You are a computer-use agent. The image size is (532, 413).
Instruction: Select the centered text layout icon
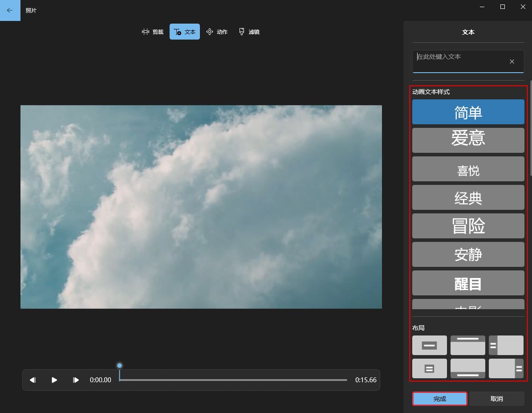(x=429, y=345)
